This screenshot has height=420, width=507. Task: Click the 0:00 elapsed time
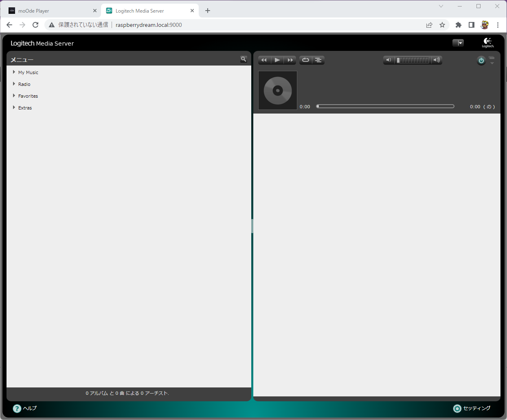point(305,107)
